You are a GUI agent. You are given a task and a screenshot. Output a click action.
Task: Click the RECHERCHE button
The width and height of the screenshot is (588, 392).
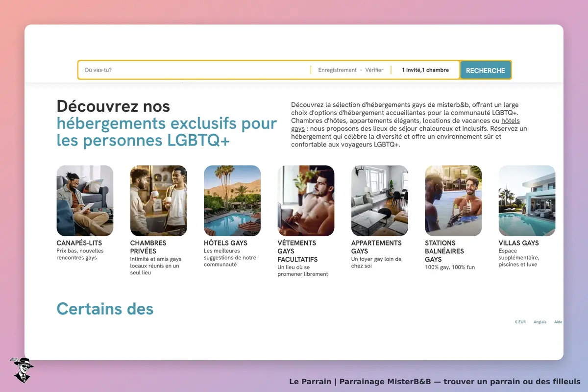pyautogui.click(x=486, y=70)
